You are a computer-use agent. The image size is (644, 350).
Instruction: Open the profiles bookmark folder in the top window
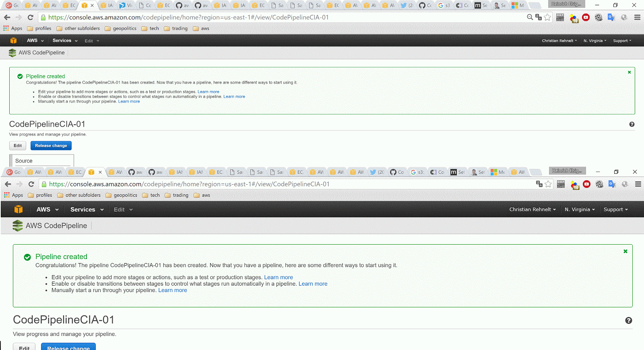pos(39,29)
